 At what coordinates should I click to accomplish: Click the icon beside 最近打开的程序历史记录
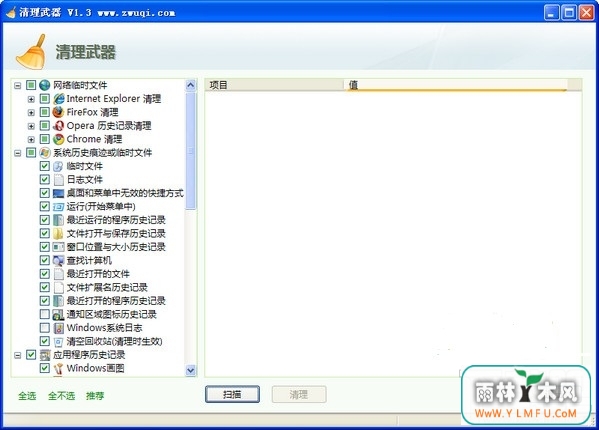(58, 301)
